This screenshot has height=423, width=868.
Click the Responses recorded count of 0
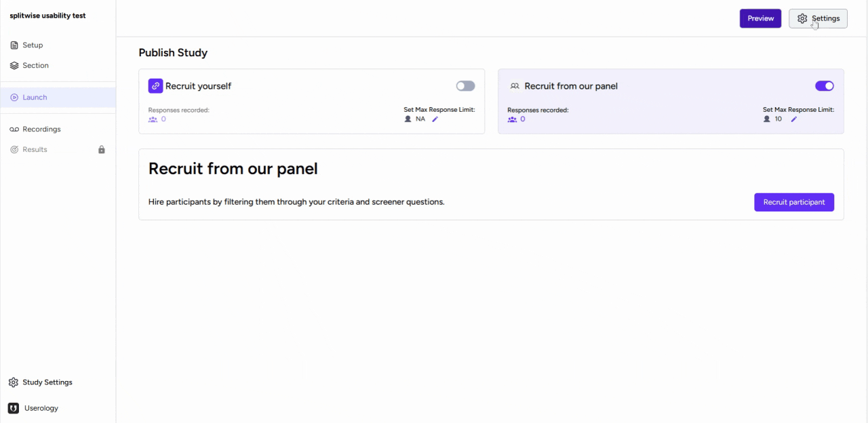pyautogui.click(x=163, y=119)
